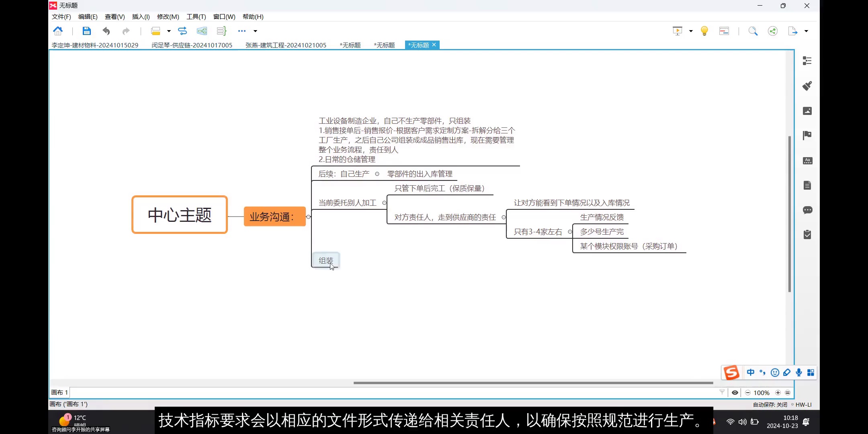Screen dimensions: 868x434
Task: Start presentation pitch mode
Action: pyautogui.click(x=678, y=31)
